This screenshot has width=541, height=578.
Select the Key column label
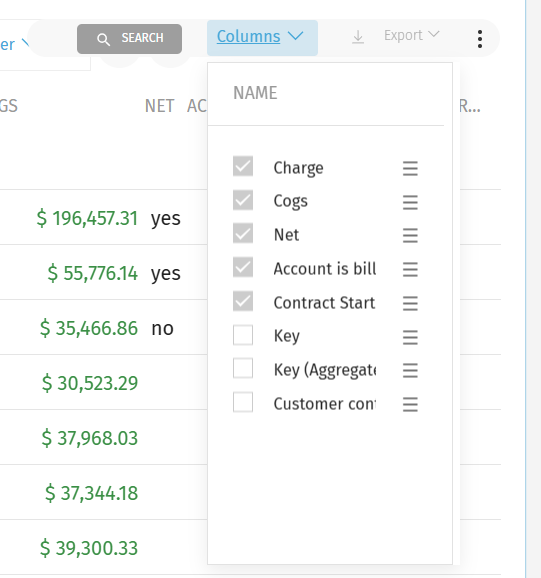[287, 336]
